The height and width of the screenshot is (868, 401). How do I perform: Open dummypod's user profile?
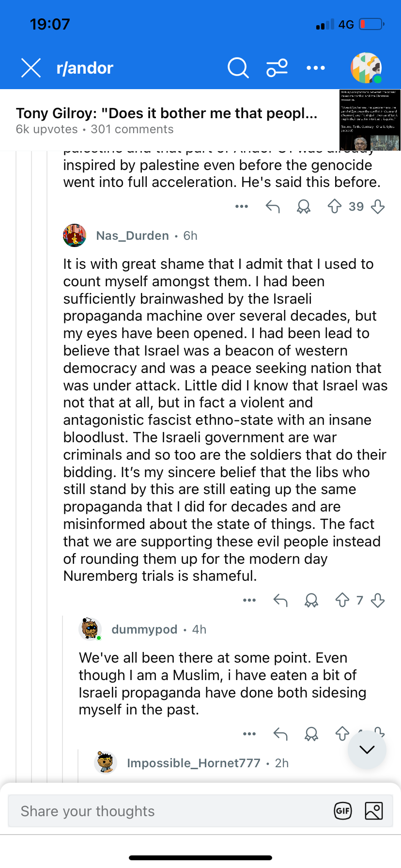pos(144,630)
